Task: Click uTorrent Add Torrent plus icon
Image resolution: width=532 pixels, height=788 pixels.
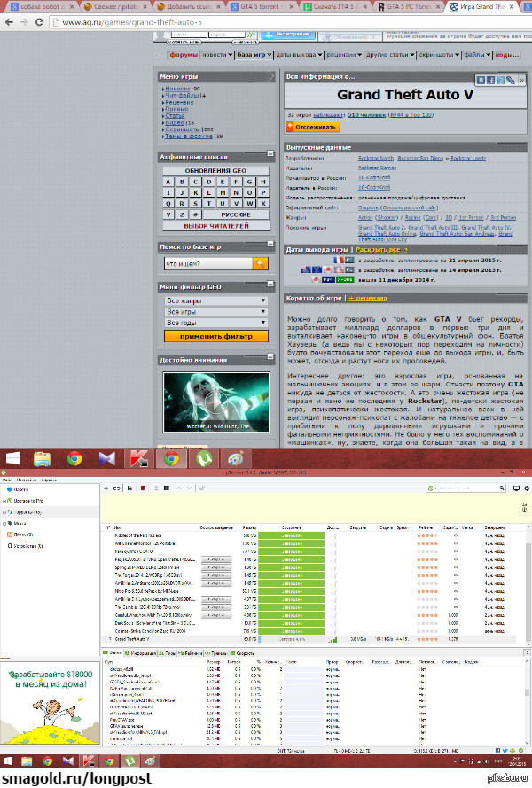Action: (x=106, y=488)
